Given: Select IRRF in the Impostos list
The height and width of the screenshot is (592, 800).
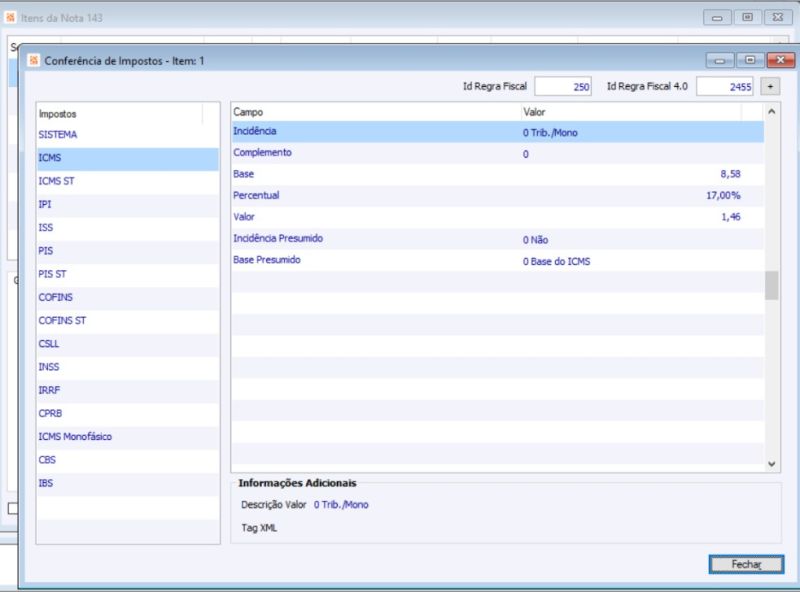Looking at the screenshot, I should coord(128,390).
